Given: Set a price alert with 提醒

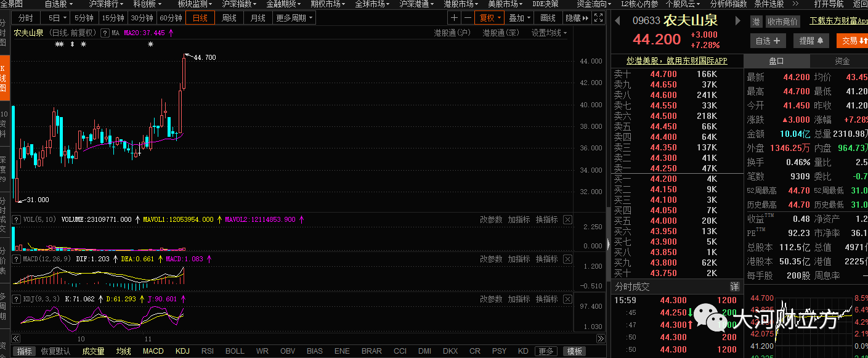Looking at the screenshot, I should pyautogui.click(x=811, y=41).
